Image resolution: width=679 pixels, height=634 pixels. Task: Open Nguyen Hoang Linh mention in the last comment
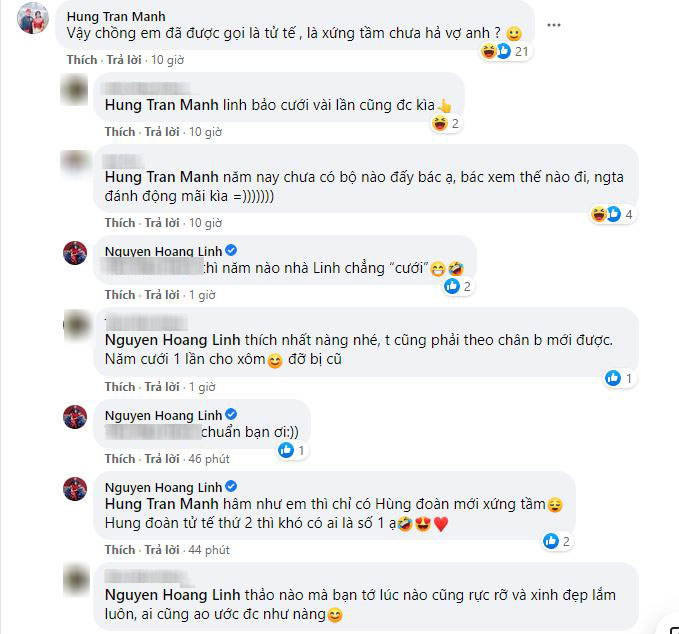(x=172, y=595)
